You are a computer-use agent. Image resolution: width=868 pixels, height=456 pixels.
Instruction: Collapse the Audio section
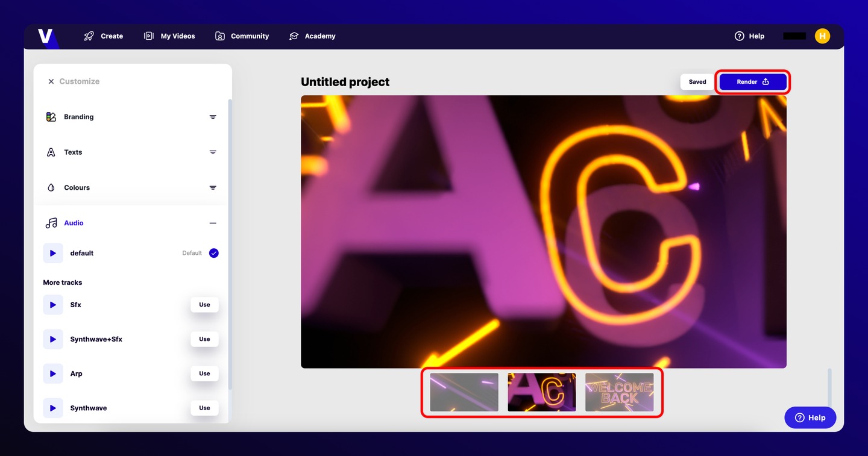pos(213,223)
